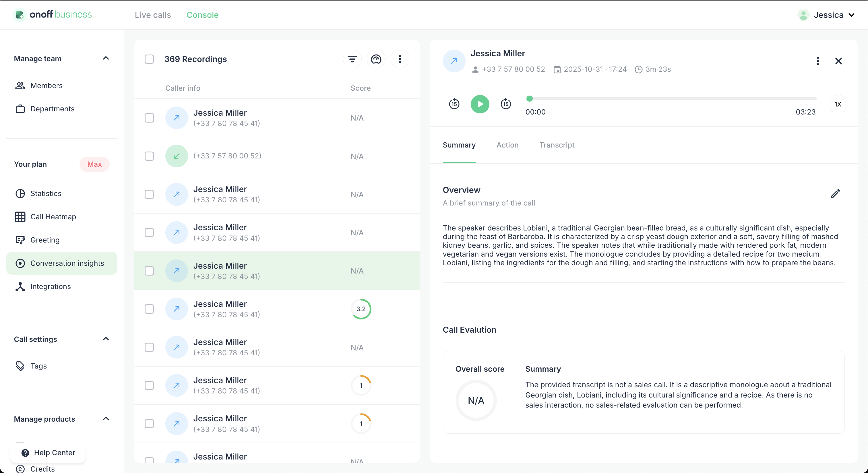Check the recording with score 3.2
Image resolution: width=868 pixels, height=473 pixels.
pyautogui.click(x=149, y=309)
